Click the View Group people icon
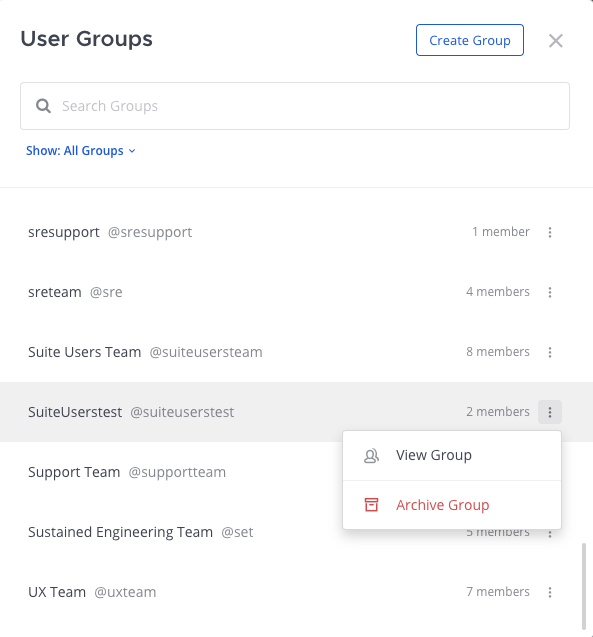Image resolution: width=593 pixels, height=637 pixels. (371, 456)
